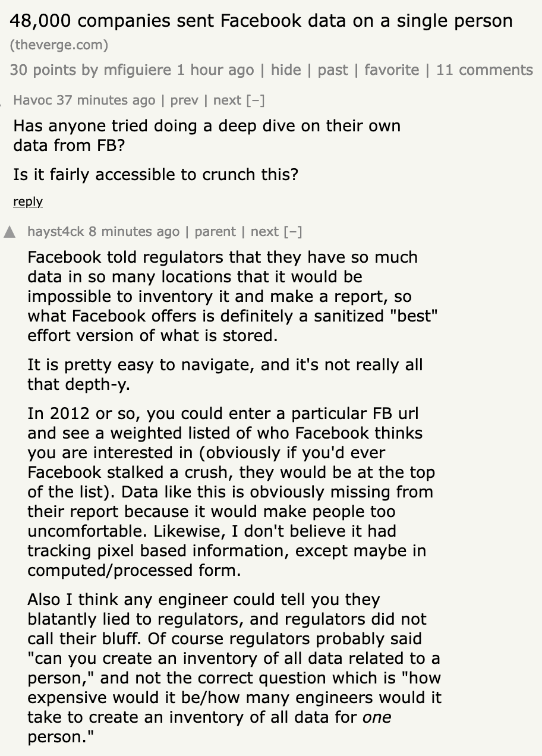Jump to prev comment from Havoc's comment
This screenshot has width=542, height=756.
[184, 100]
